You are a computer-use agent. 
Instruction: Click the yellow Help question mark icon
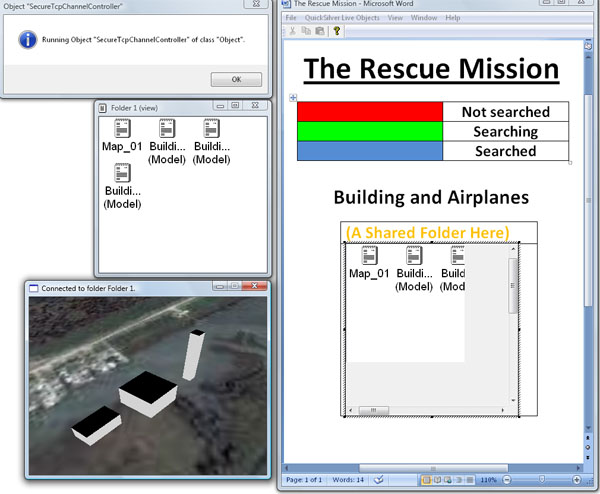tap(337, 31)
